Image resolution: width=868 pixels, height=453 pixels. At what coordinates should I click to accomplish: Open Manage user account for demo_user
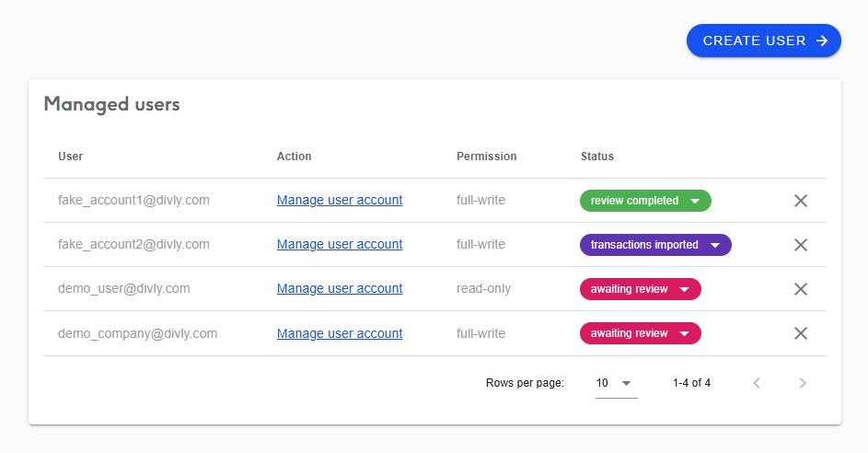[x=340, y=288]
